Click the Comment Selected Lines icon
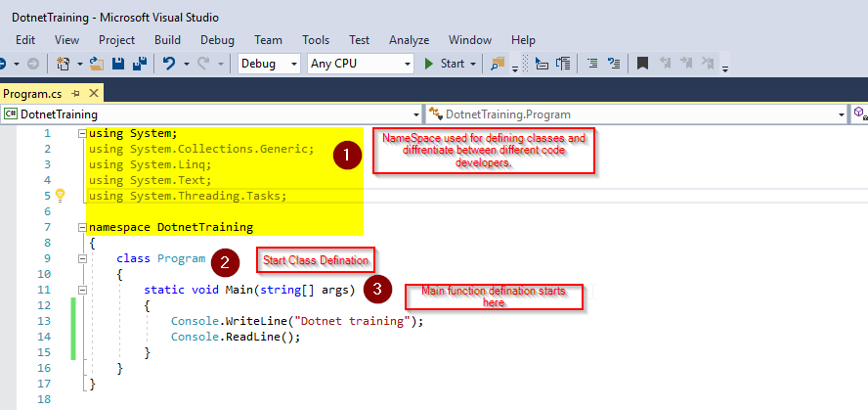Screen dimensions: 868x410 tap(593, 64)
